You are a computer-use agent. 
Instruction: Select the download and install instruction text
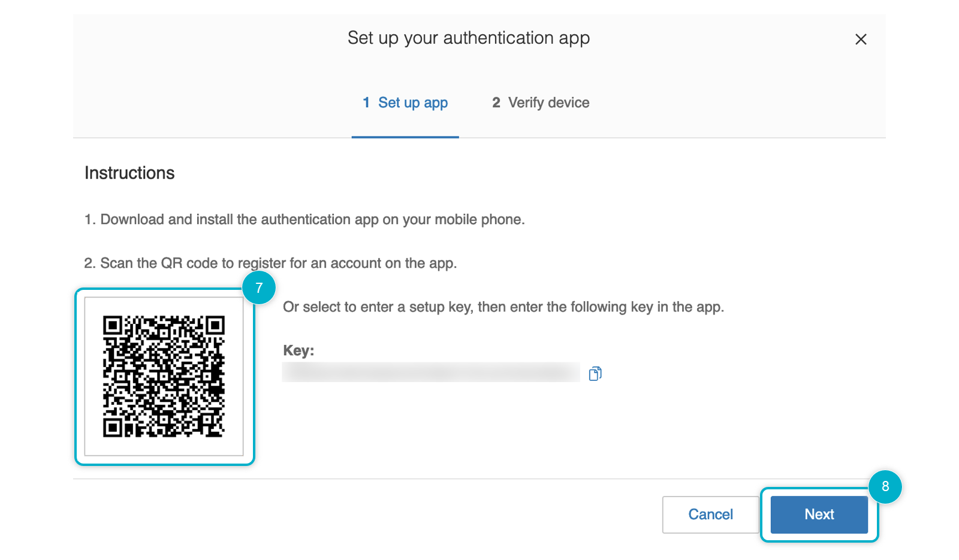pyautogui.click(x=304, y=220)
